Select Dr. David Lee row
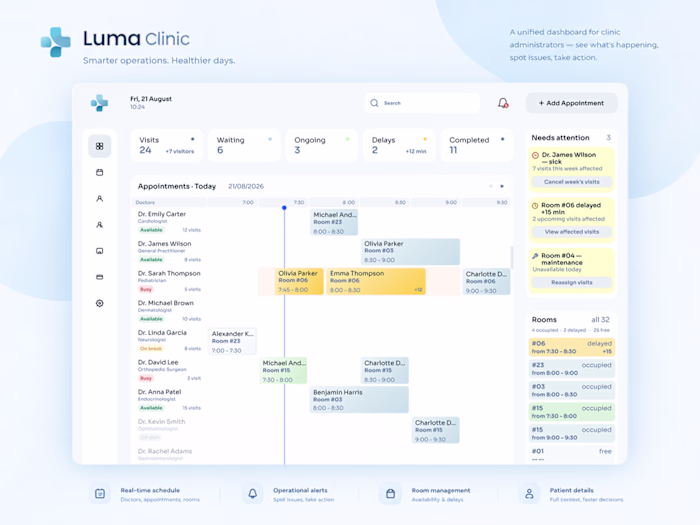 [169, 370]
